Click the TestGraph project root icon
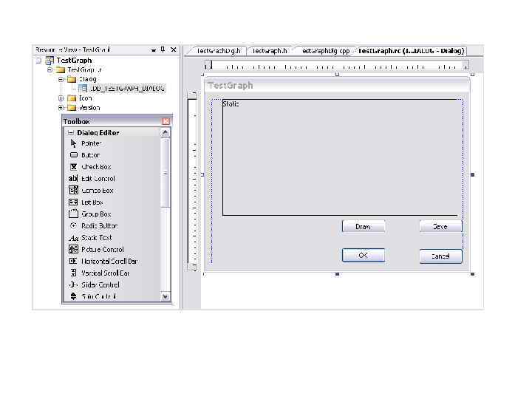 tap(50, 61)
